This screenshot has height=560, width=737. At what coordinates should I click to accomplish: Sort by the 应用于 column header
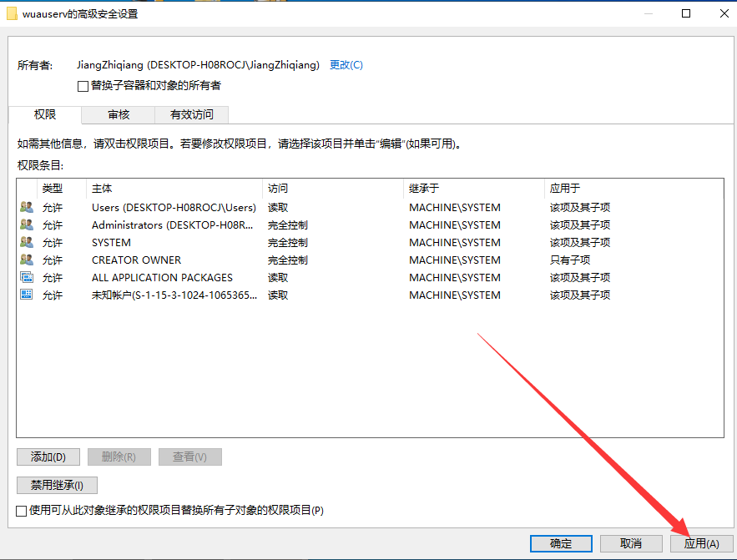point(634,189)
